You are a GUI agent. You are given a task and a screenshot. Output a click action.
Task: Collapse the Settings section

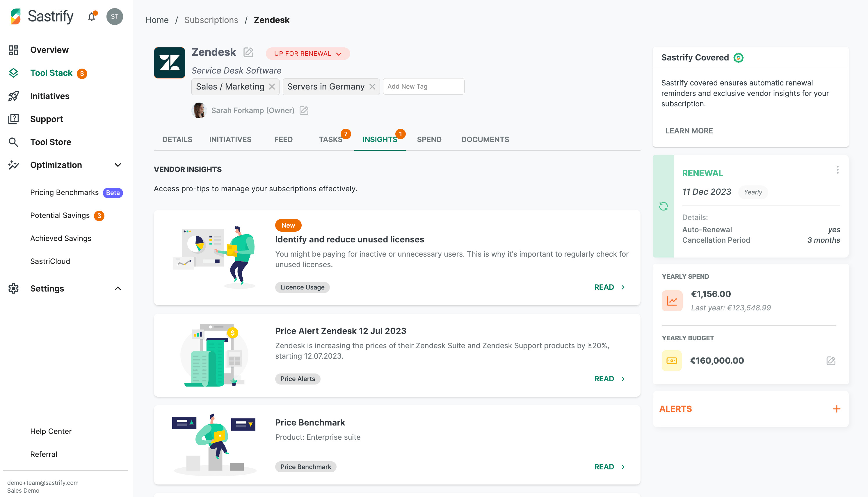click(x=118, y=288)
